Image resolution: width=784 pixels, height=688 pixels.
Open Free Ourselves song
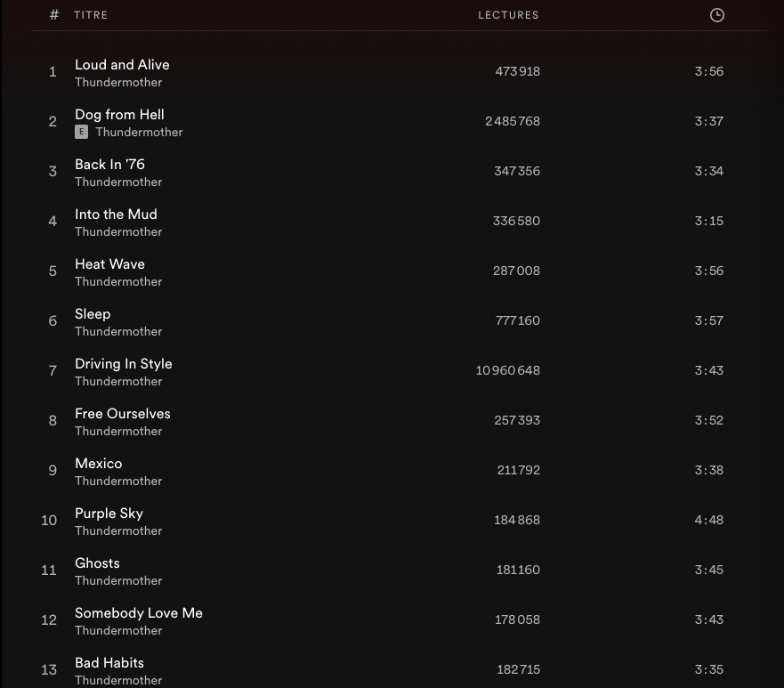(123, 414)
